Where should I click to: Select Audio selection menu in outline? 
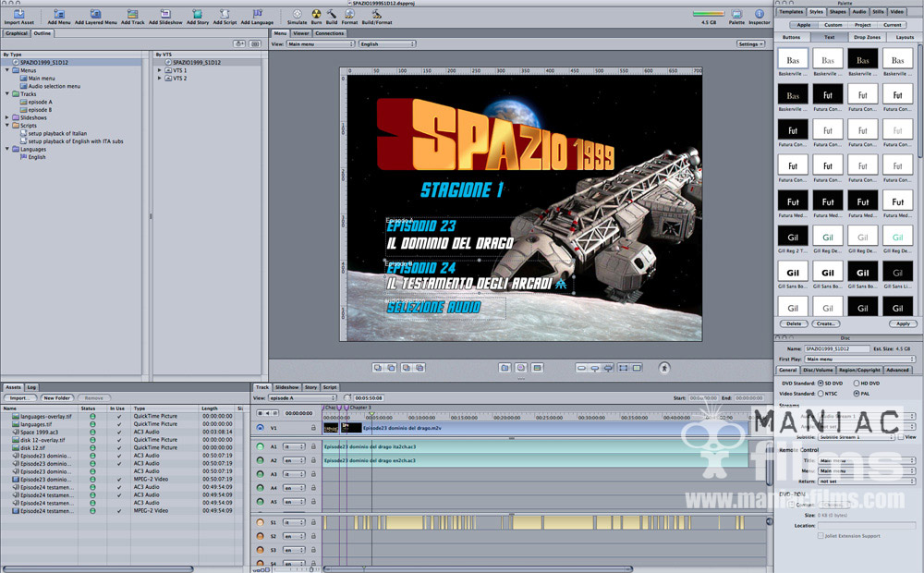(55, 86)
